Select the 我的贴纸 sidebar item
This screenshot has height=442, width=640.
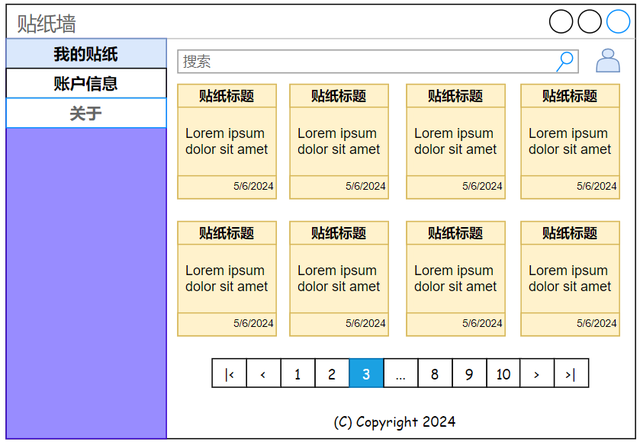point(86,53)
